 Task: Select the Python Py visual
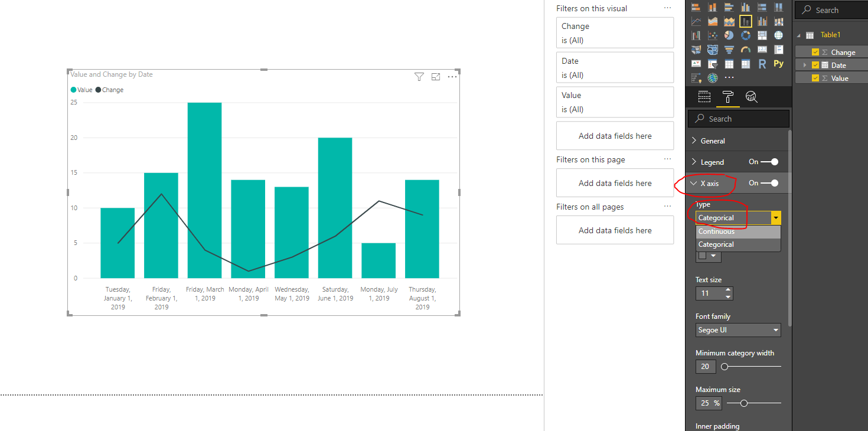click(x=778, y=64)
